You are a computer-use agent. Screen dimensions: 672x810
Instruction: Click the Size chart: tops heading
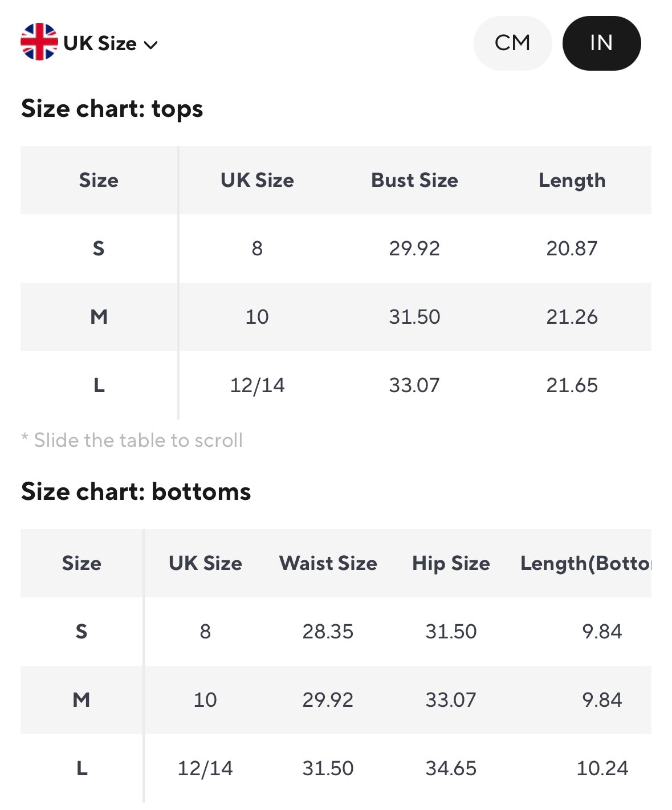[x=112, y=109]
